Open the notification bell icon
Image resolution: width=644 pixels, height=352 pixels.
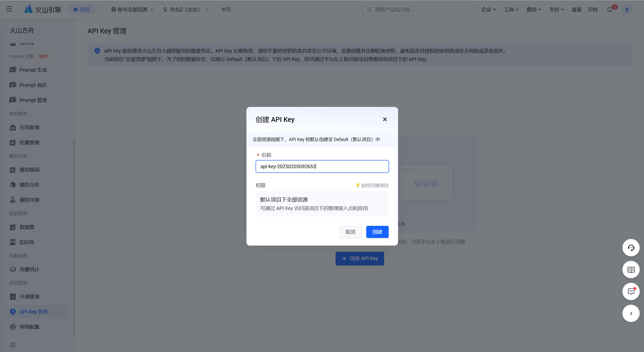610,10
